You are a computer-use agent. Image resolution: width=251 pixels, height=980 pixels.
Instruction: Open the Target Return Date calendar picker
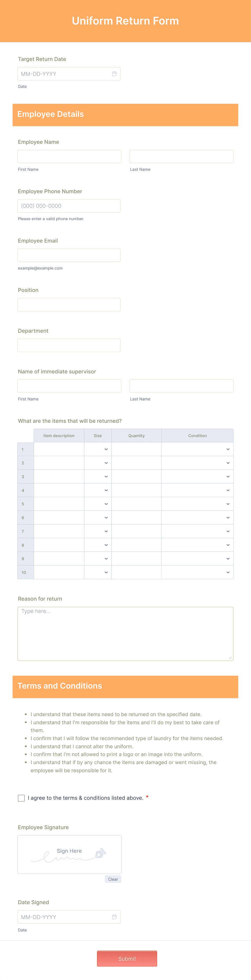114,73
